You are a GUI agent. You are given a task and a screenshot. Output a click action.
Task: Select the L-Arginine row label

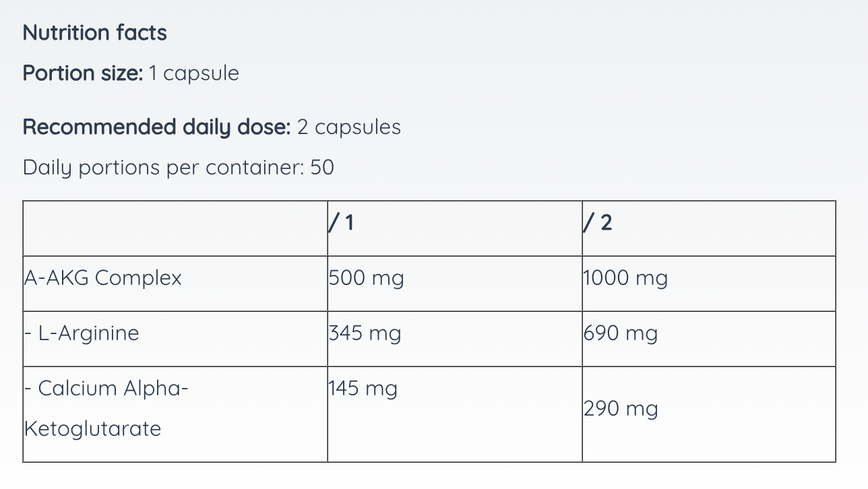point(82,333)
